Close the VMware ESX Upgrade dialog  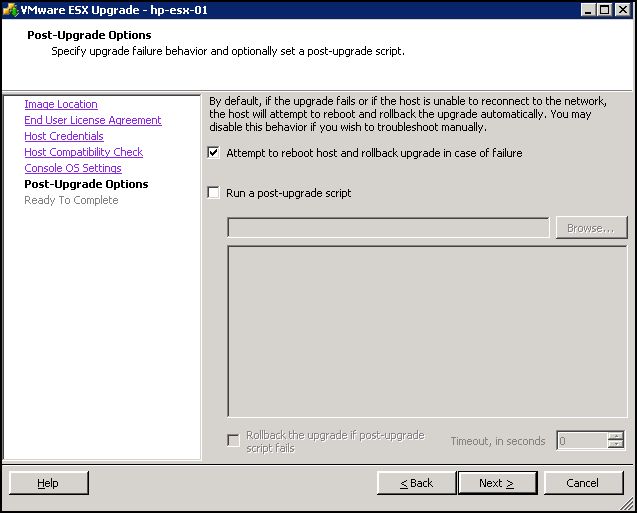click(x=623, y=10)
